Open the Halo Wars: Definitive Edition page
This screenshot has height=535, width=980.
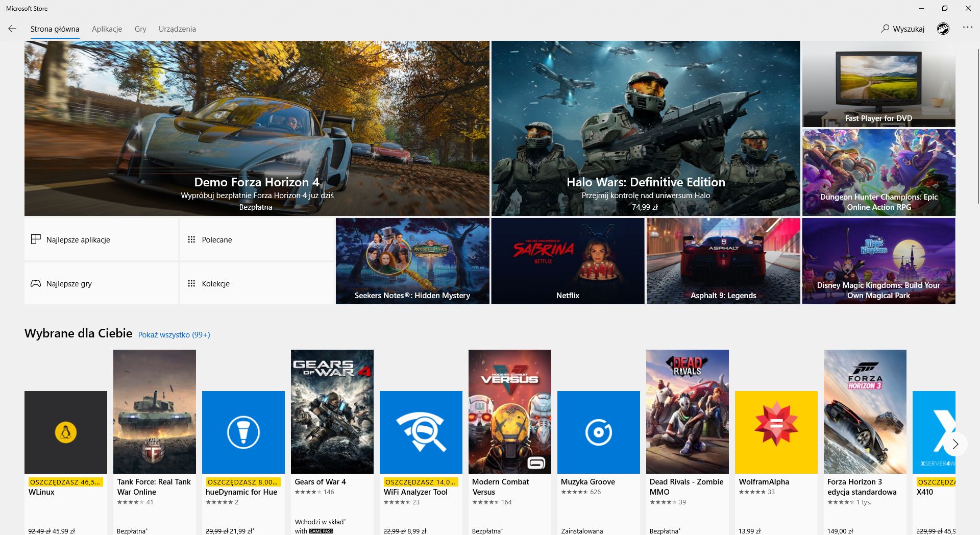tap(645, 128)
